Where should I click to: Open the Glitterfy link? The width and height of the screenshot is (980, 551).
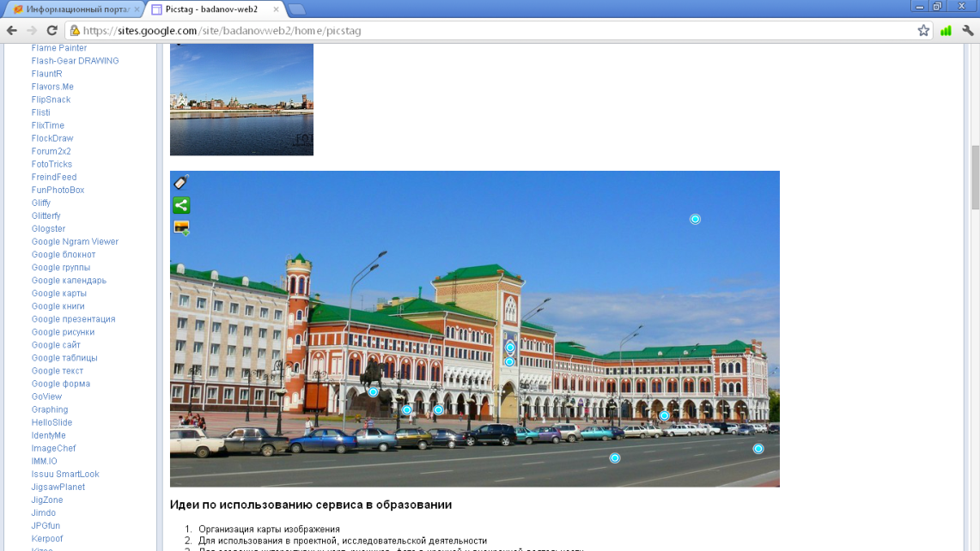[46, 215]
